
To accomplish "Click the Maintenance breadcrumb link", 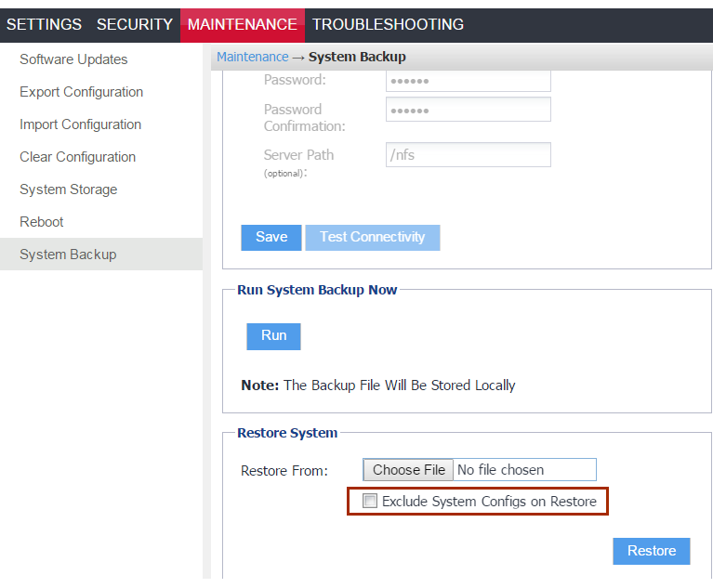I will [x=252, y=57].
